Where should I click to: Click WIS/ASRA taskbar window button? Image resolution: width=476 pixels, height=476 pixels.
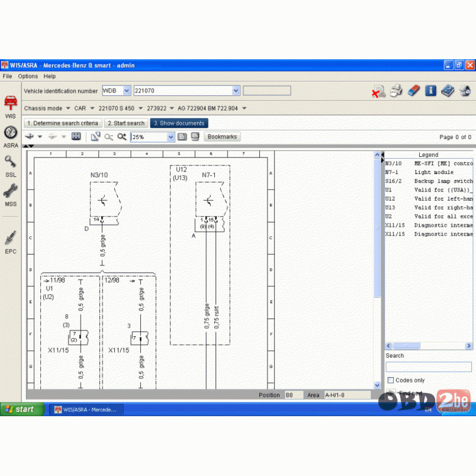pyautogui.click(x=87, y=409)
